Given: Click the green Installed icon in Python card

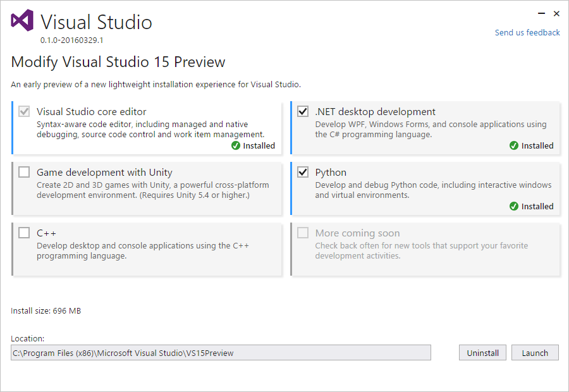Looking at the screenshot, I should tap(514, 206).
